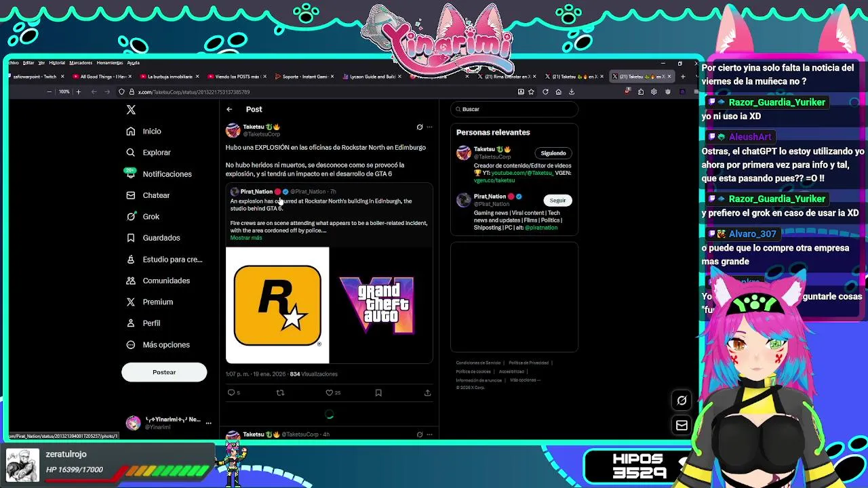Open browser downloads icon
The image size is (868, 488).
pyautogui.click(x=572, y=91)
